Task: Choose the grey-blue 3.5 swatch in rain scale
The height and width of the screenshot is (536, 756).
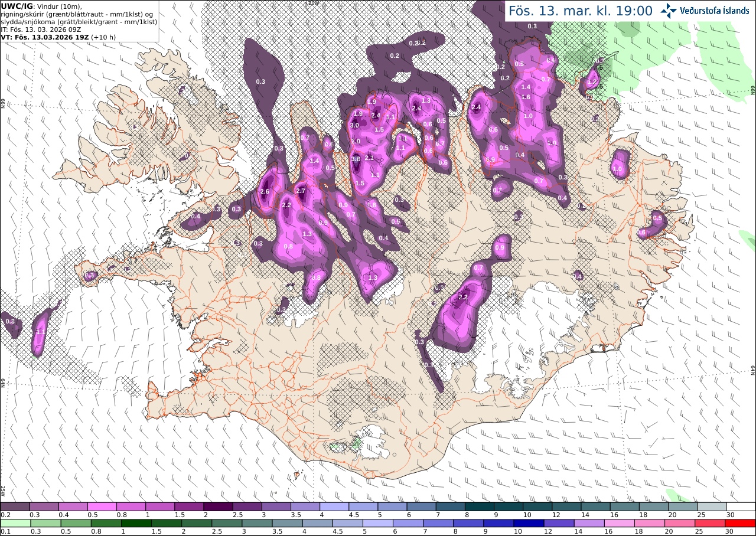Action: click(x=287, y=523)
